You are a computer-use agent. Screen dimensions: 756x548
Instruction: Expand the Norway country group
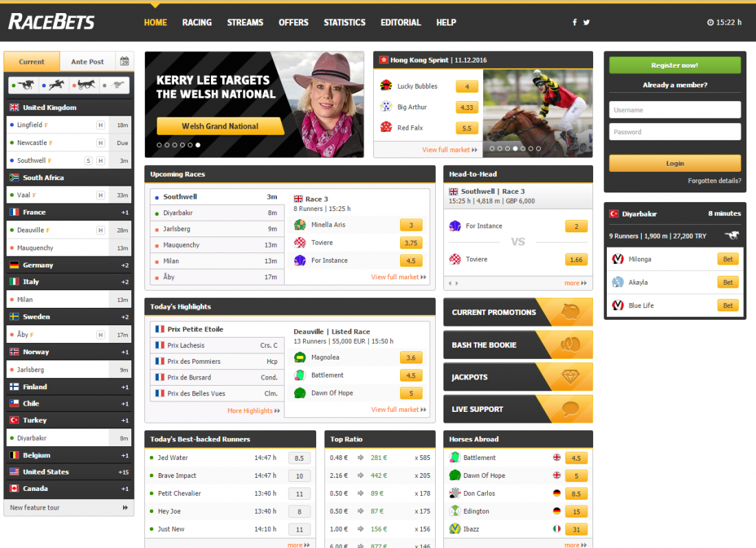coord(69,352)
